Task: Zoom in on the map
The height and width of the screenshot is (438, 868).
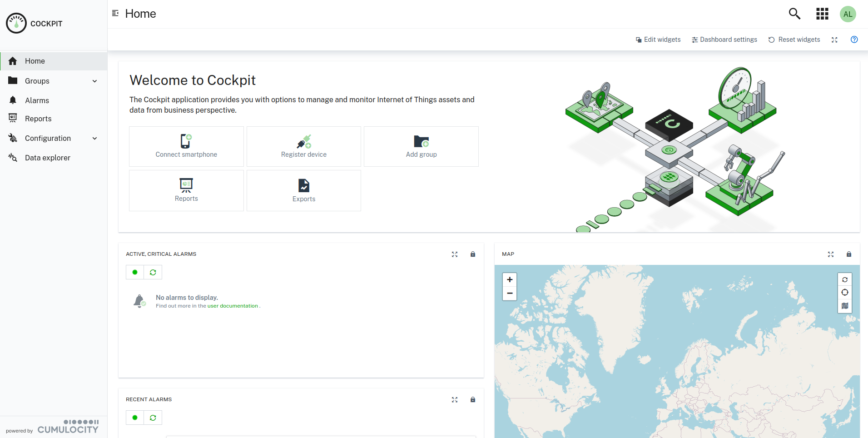Action: point(510,279)
